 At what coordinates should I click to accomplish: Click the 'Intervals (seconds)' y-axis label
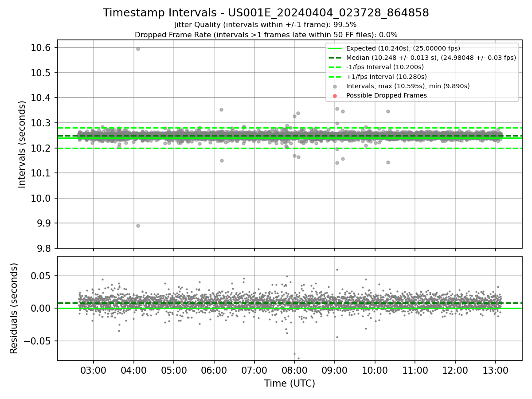click(x=23, y=144)
